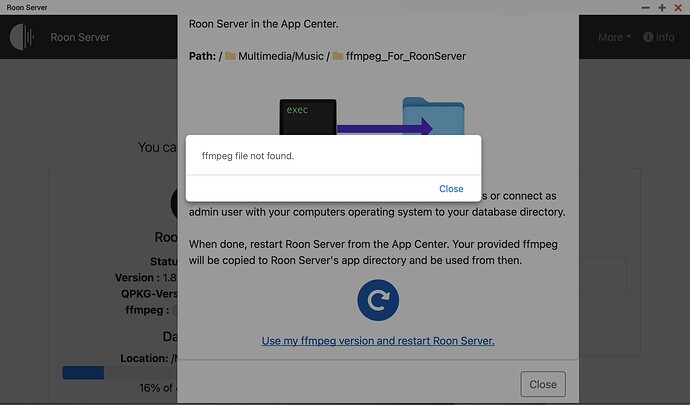690x405 pixels.
Task: Click 'ffmpeg file not found.' message text
Action: pyautogui.click(x=248, y=156)
